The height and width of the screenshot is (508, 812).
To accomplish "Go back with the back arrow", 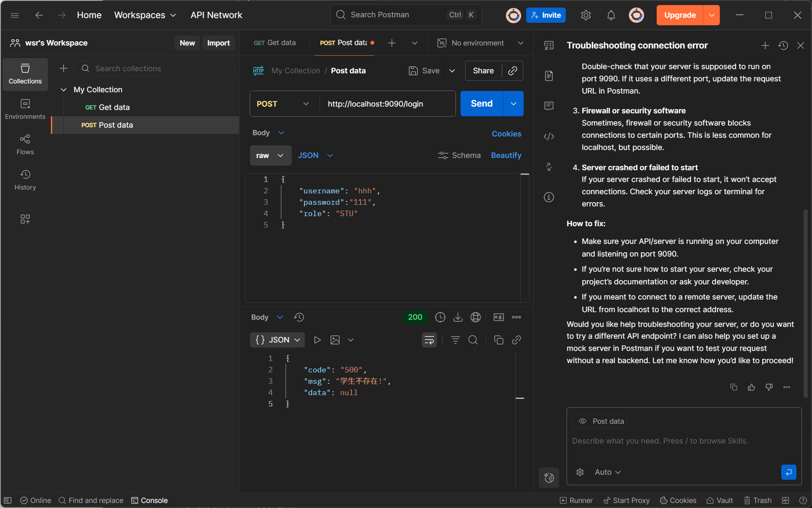I will [x=39, y=15].
